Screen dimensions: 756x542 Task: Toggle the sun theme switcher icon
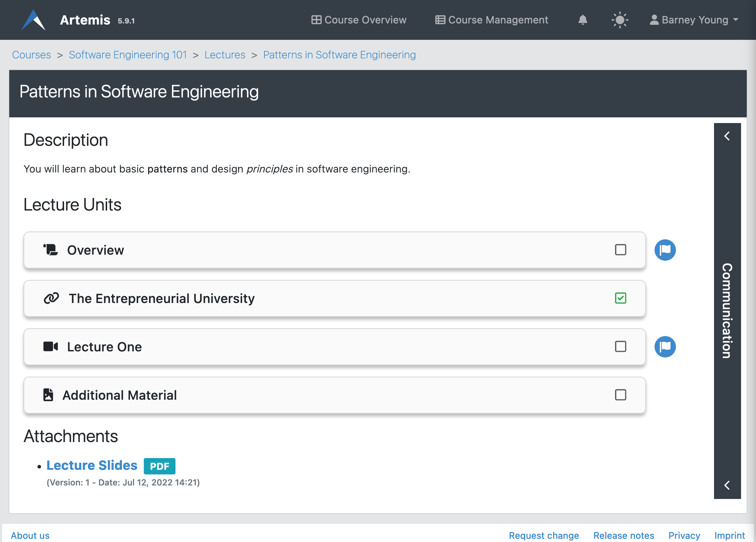[x=620, y=20]
